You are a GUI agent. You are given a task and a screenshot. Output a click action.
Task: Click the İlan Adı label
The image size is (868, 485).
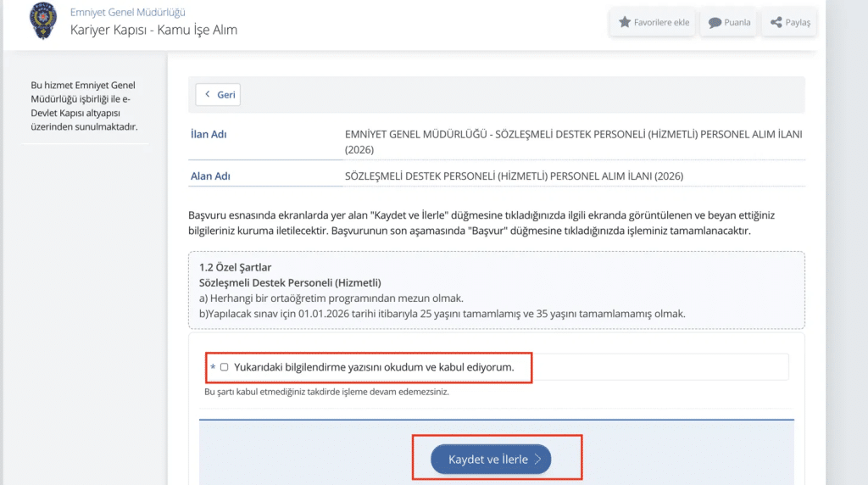[209, 134]
